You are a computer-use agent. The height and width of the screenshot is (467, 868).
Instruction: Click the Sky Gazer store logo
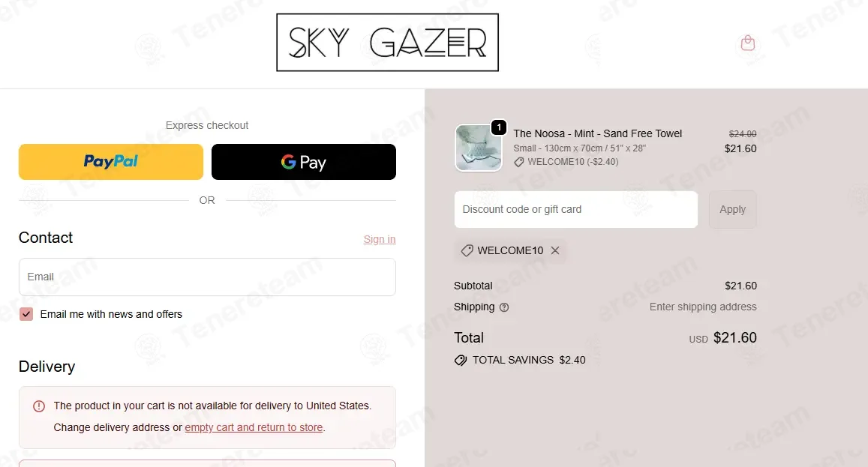pos(388,43)
